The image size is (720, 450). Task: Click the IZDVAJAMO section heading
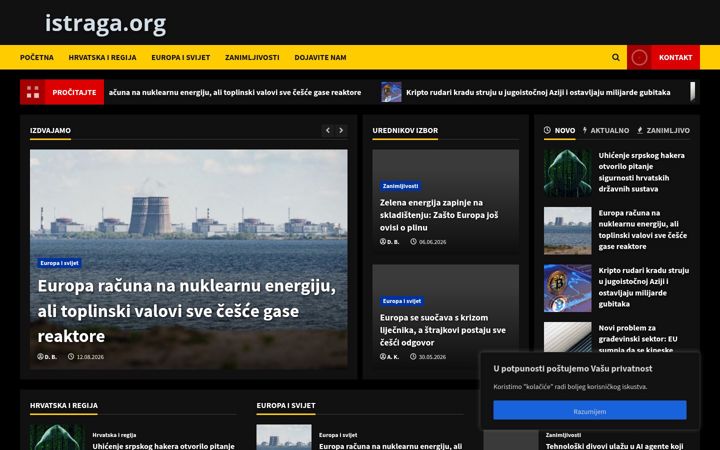point(51,130)
